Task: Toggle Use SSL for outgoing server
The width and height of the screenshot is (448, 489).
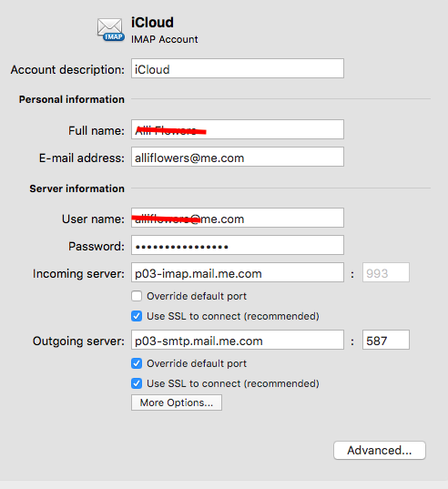Action: point(137,383)
